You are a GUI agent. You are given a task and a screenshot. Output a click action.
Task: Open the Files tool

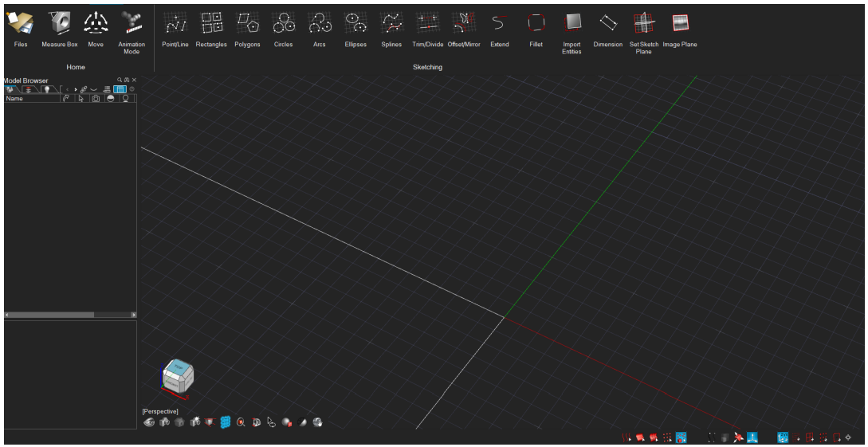(21, 29)
